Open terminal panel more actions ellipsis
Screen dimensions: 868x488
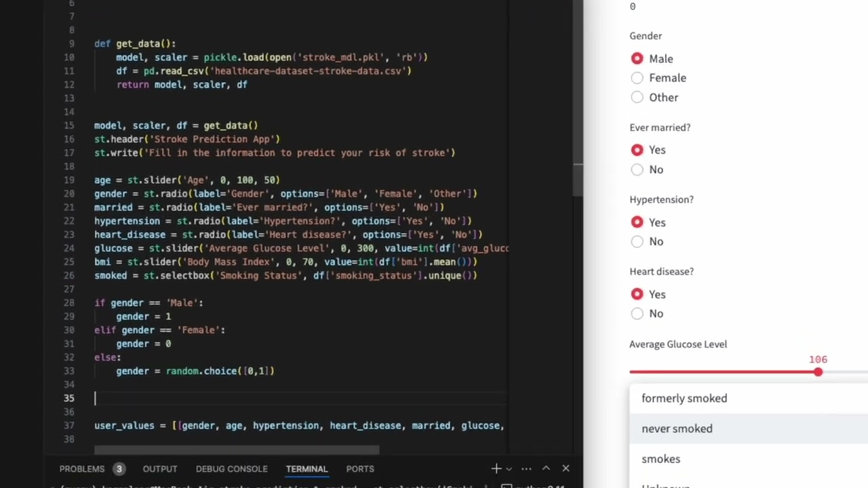pyautogui.click(x=526, y=468)
